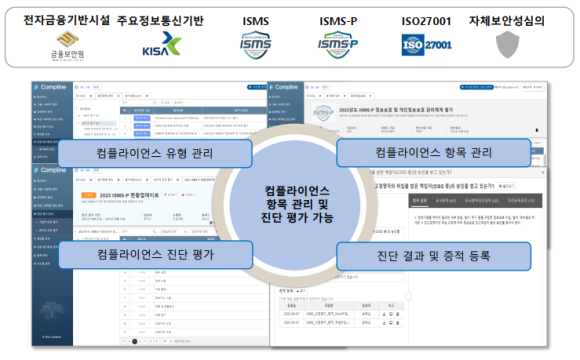Click the download icon in the second evidence file row
The width and height of the screenshot is (580, 360).
[x=384, y=323]
